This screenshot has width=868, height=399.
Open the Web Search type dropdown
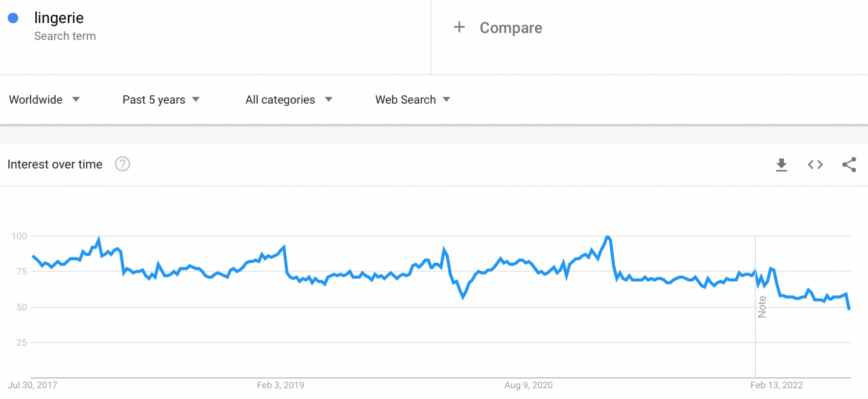click(x=413, y=100)
